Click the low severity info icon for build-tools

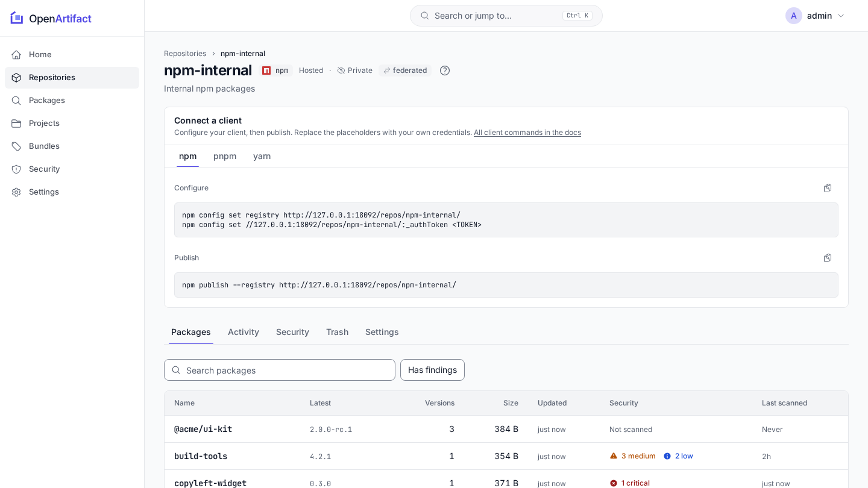click(667, 456)
